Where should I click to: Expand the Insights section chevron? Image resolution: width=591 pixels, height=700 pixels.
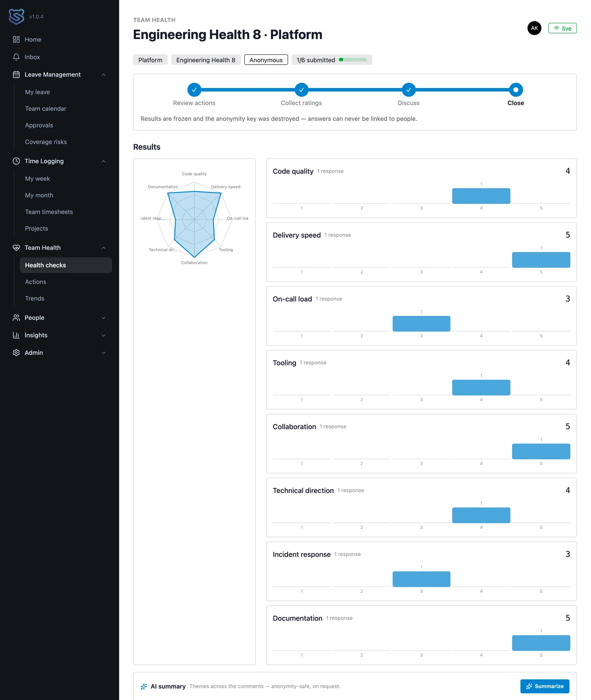[x=104, y=335]
